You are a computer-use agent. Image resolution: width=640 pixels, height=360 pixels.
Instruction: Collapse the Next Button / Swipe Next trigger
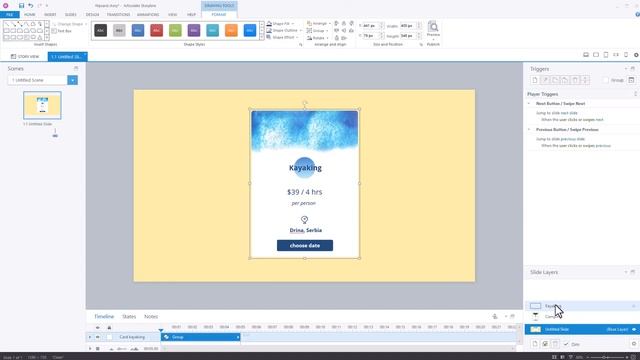(529, 104)
